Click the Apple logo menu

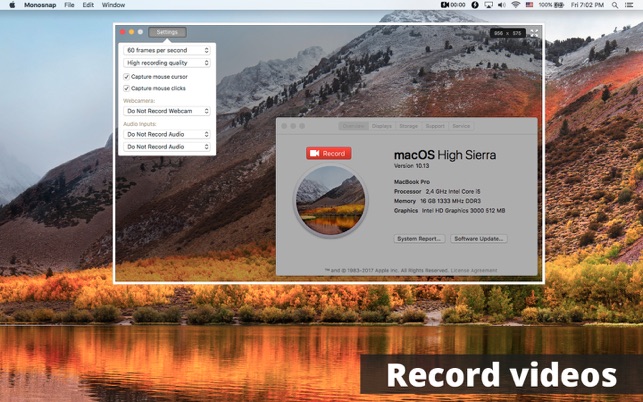click(x=12, y=5)
